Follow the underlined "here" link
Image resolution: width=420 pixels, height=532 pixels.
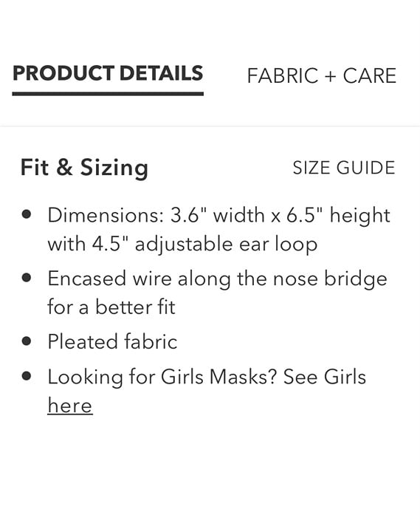[x=70, y=406]
